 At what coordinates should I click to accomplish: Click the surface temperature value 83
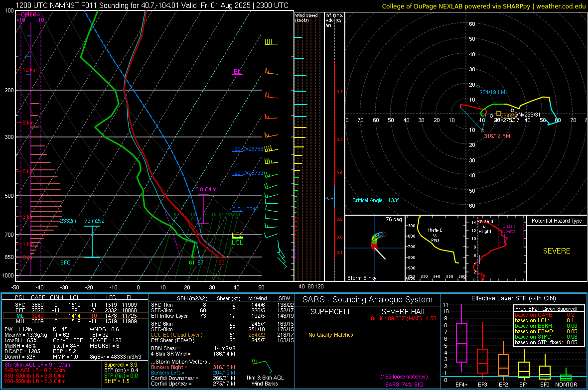tap(221, 262)
